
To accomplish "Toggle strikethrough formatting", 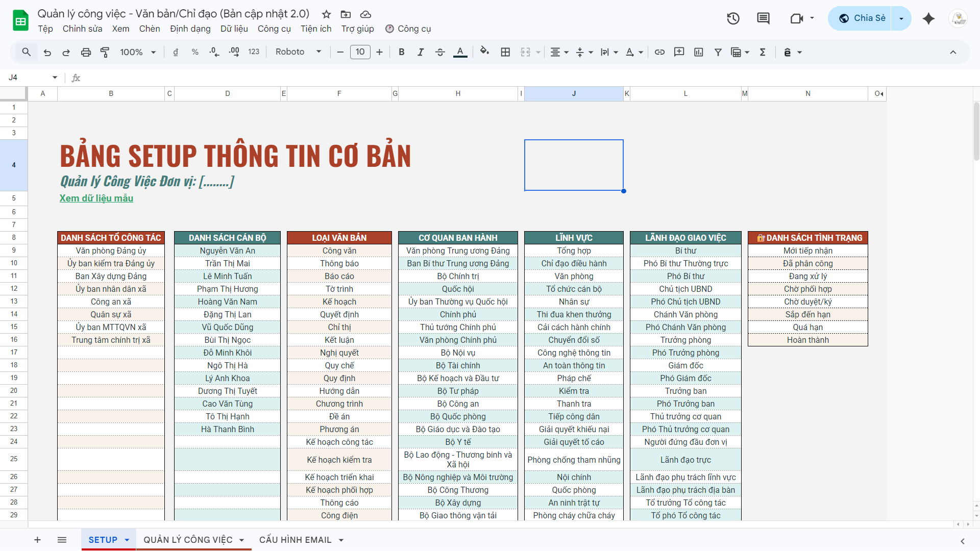I will pyautogui.click(x=440, y=52).
